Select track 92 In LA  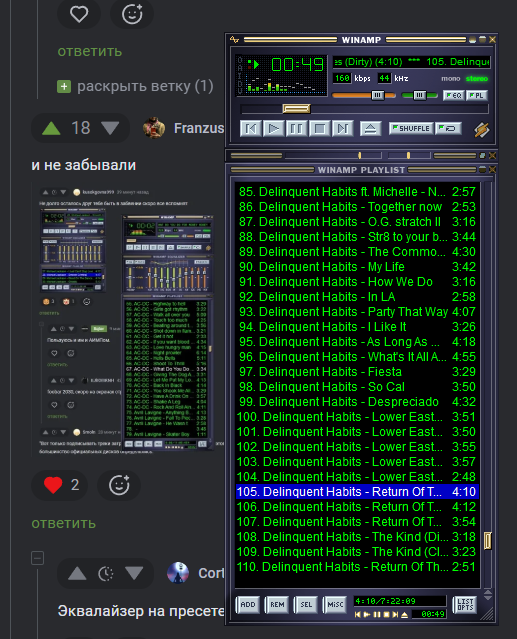tap(357, 297)
